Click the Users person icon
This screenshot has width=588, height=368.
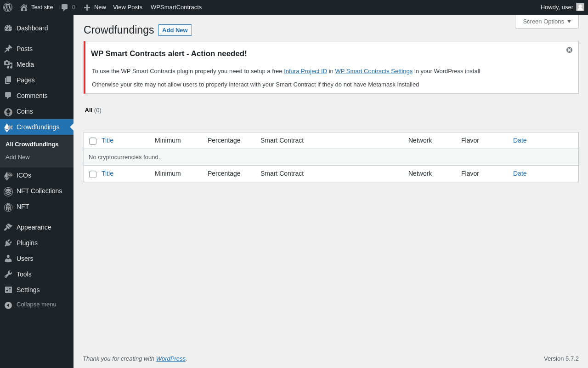pos(8,259)
